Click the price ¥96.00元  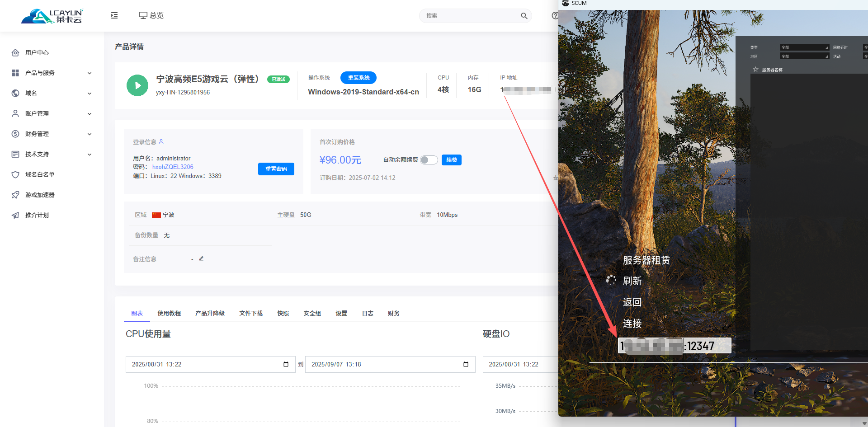point(340,160)
